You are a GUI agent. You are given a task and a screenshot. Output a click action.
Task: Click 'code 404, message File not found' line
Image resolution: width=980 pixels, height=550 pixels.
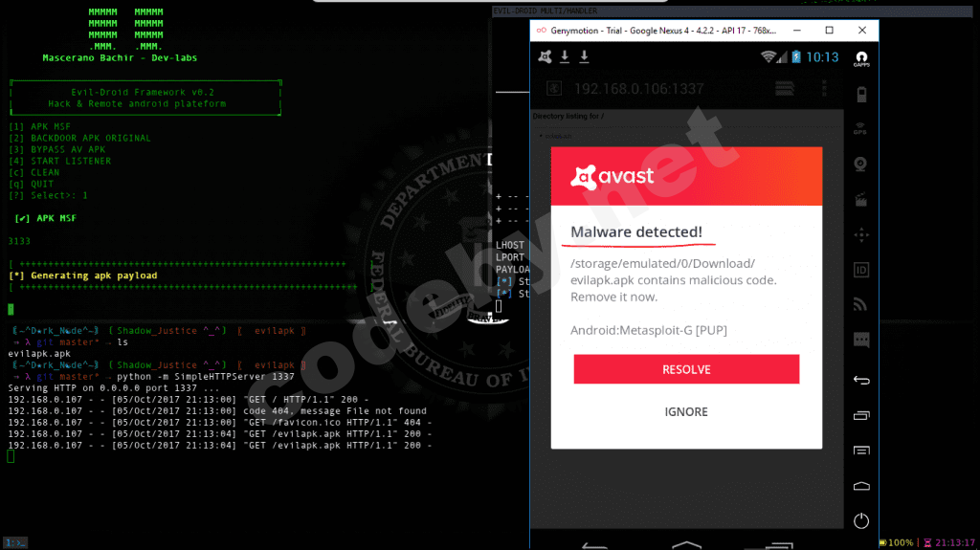[x=335, y=410]
